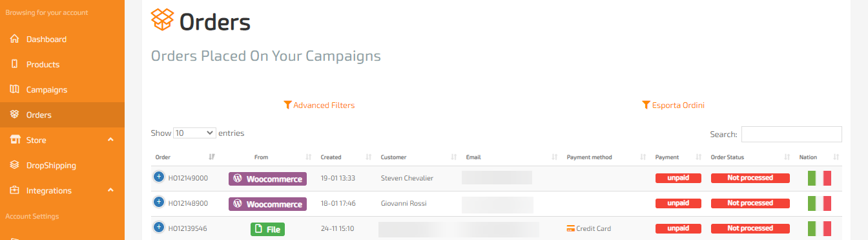Click the flag for order HO12149000
The image size is (868, 240).
(820, 178)
